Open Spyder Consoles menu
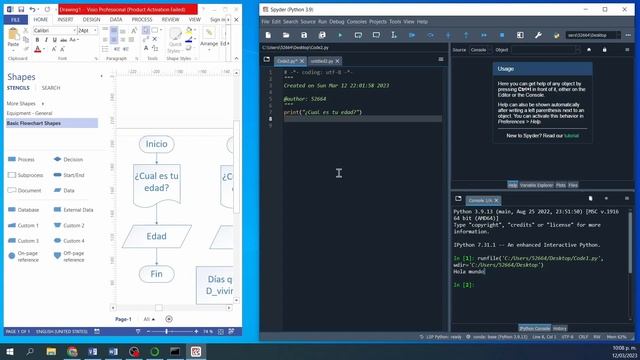Screen dimensions: 640x360 coord(356,22)
